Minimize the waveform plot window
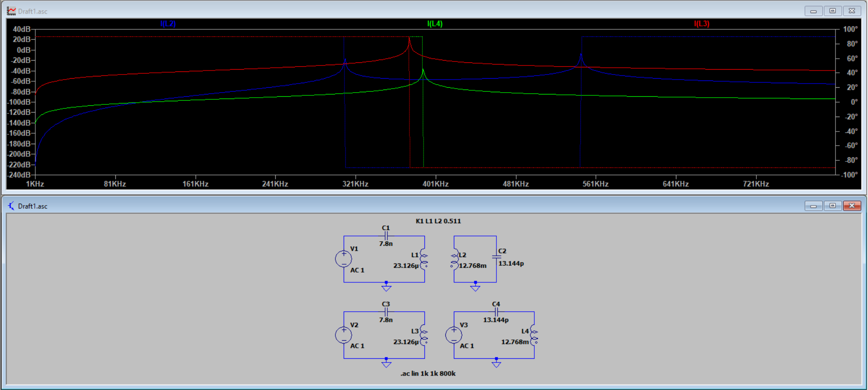Screen dimensions: 868x390 (813, 11)
